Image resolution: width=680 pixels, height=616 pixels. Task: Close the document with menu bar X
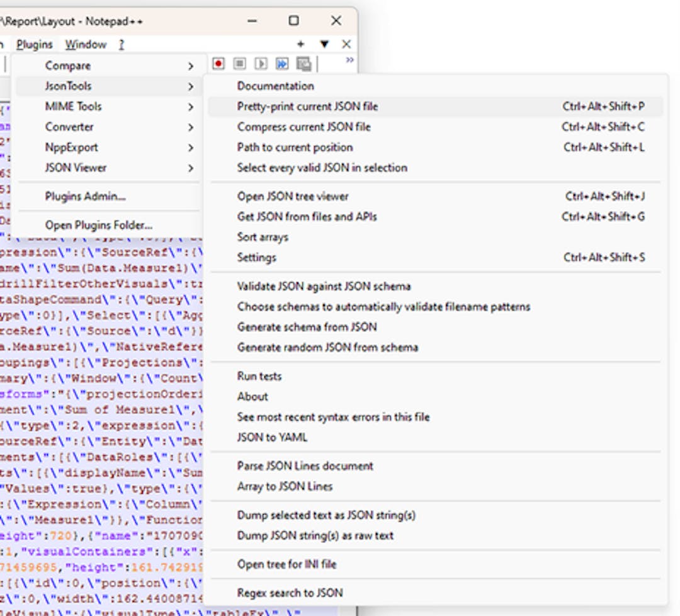(346, 44)
